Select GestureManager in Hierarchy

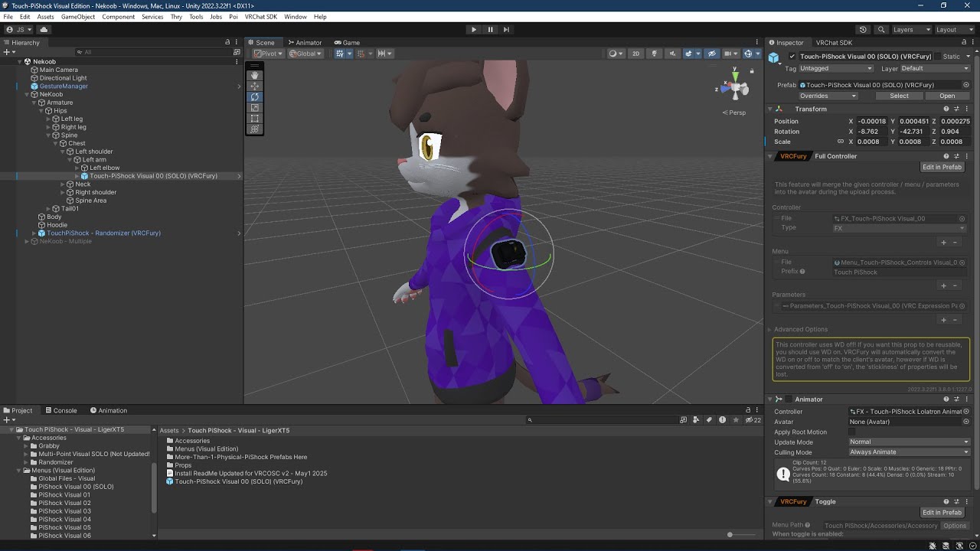click(64, 86)
